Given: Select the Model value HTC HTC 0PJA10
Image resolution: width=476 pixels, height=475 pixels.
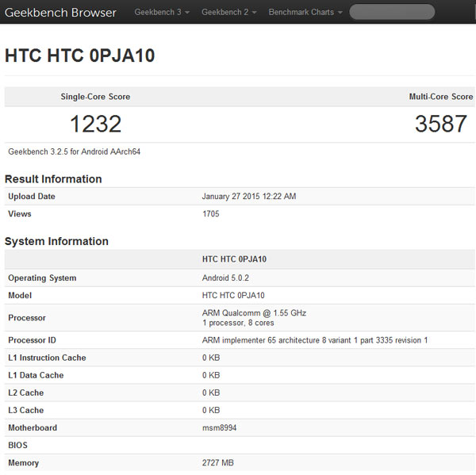Looking at the screenshot, I should (x=233, y=295).
